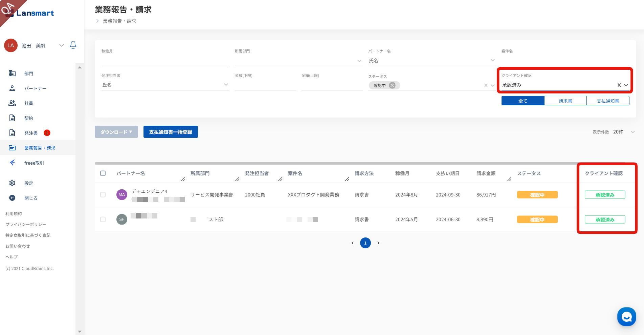Click resize handle of 請求金額 column
The image size is (644, 335).
click(509, 179)
